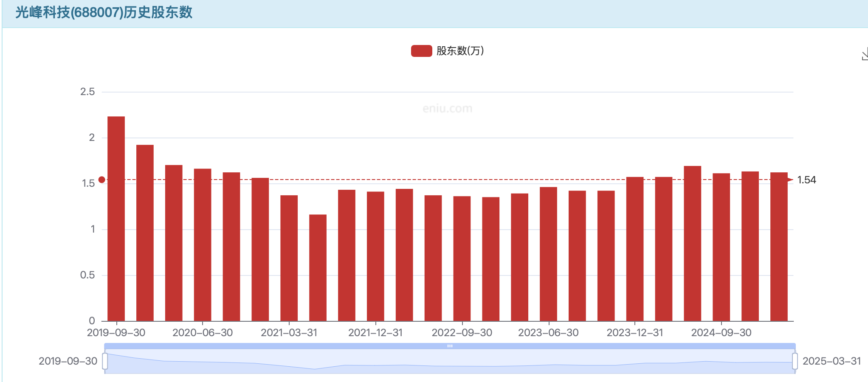Screen dimensions: 868x382
Task: Select the last bar at far right
Action: [779, 247]
